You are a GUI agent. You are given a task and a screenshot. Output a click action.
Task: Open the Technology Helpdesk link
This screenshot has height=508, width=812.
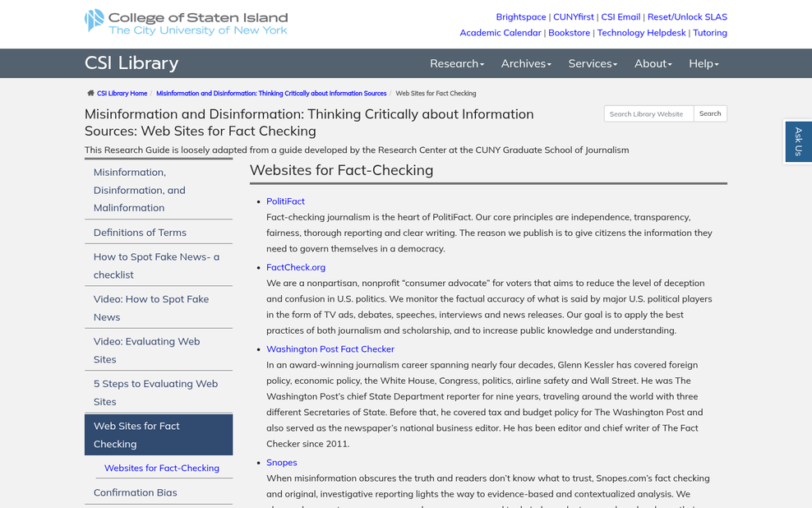641,33
